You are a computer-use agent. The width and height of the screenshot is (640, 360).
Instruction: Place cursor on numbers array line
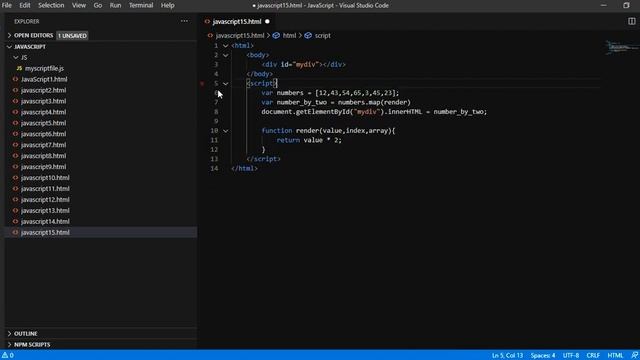330,93
